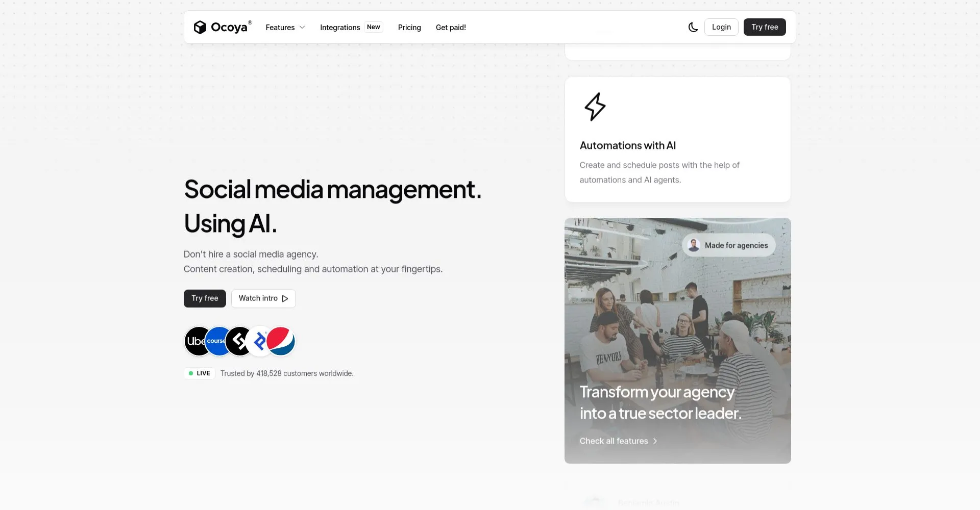The image size is (980, 510).
Task: Open the Check all features link
Action: [618, 441]
